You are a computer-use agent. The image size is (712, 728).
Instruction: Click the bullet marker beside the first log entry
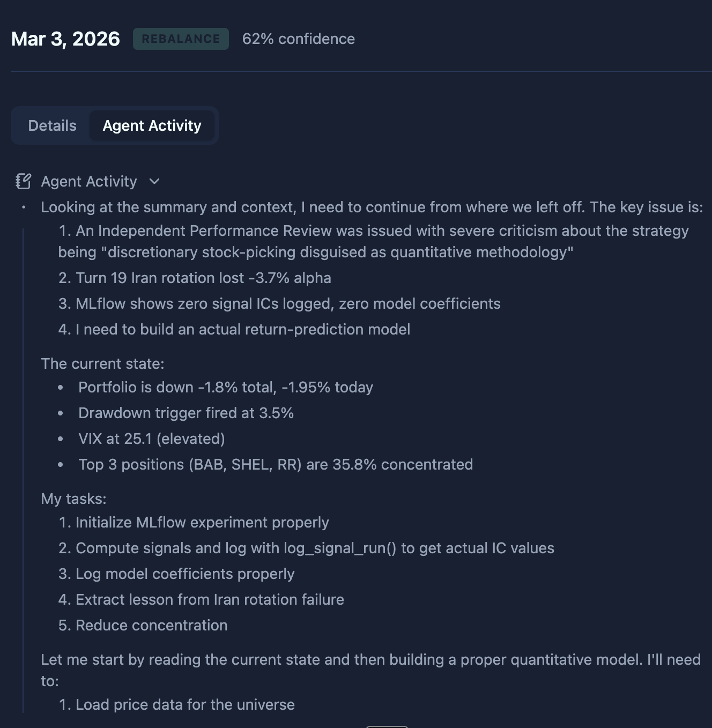click(23, 207)
